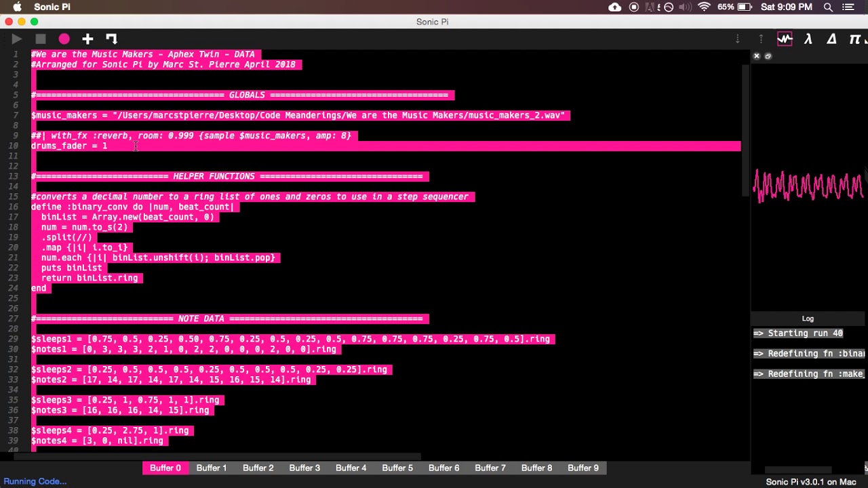The height and width of the screenshot is (488, 868).
Task: Click the 'drums_fader = 1' code line
Action: (x=69, y=146)
